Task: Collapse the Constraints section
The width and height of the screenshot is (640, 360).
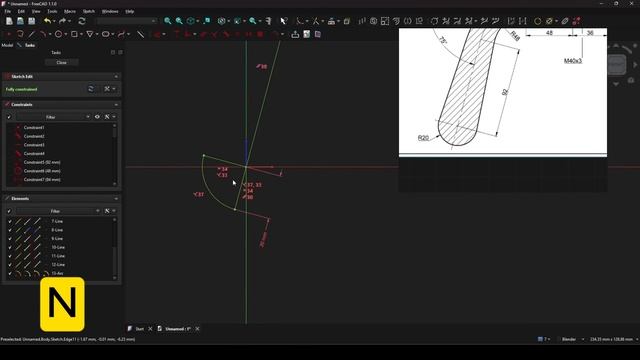Action: [x=116, y=105]
